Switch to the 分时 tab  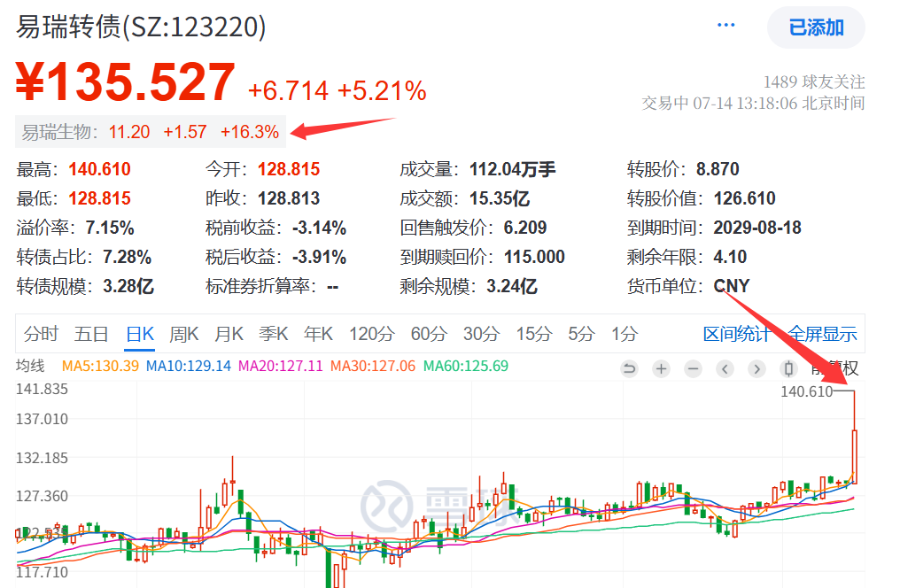tap(42, 334)
